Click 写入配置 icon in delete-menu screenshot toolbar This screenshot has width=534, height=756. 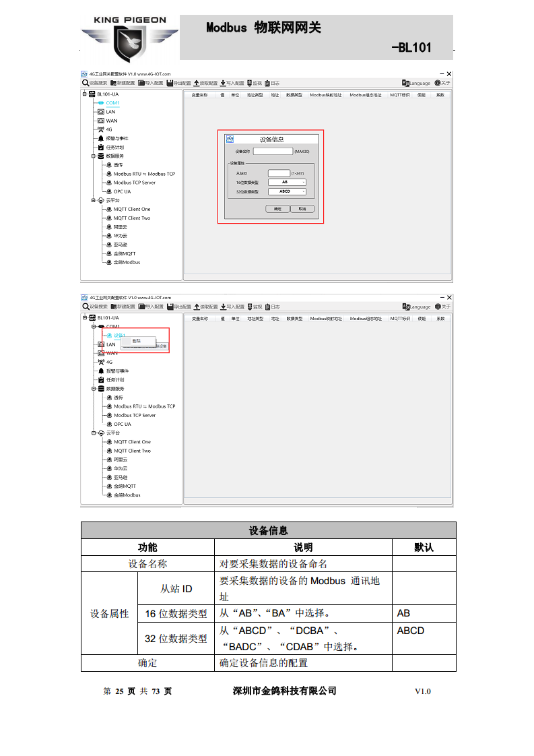[224, 307]
